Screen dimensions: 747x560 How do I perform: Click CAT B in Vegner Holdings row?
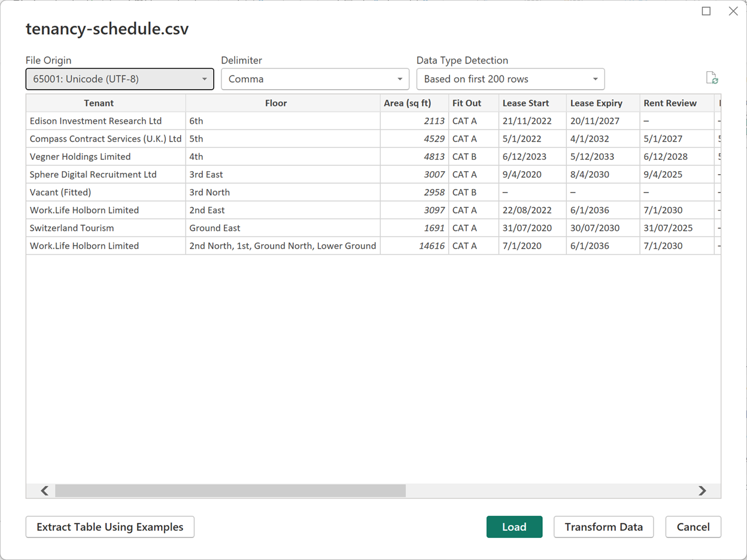[x=473, y=157]
